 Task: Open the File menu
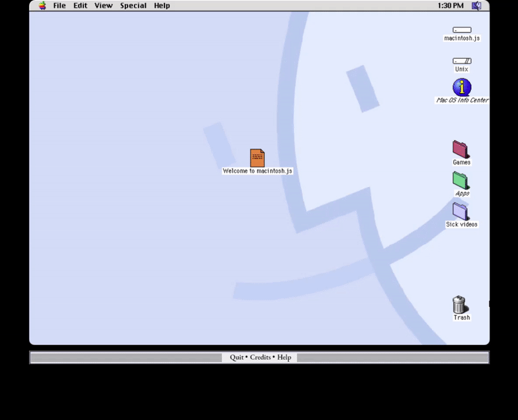point(59,5)
